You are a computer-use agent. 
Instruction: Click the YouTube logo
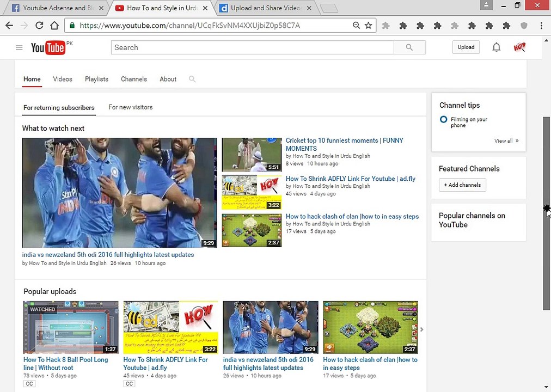coord(48,48)
